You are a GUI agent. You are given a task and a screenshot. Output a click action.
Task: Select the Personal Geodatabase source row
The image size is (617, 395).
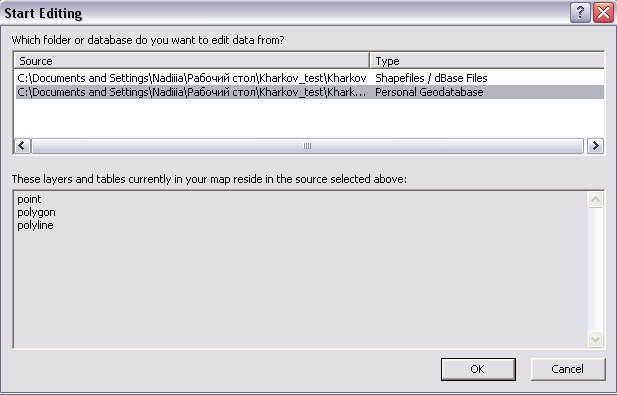pos(310,92)
